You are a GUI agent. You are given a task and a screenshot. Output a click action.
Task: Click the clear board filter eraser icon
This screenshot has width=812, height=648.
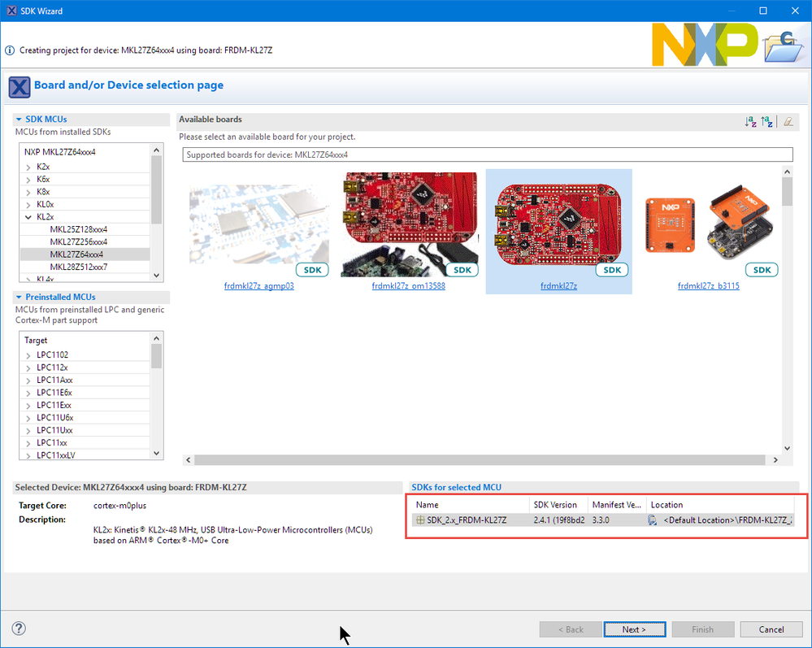pos(788,122)
